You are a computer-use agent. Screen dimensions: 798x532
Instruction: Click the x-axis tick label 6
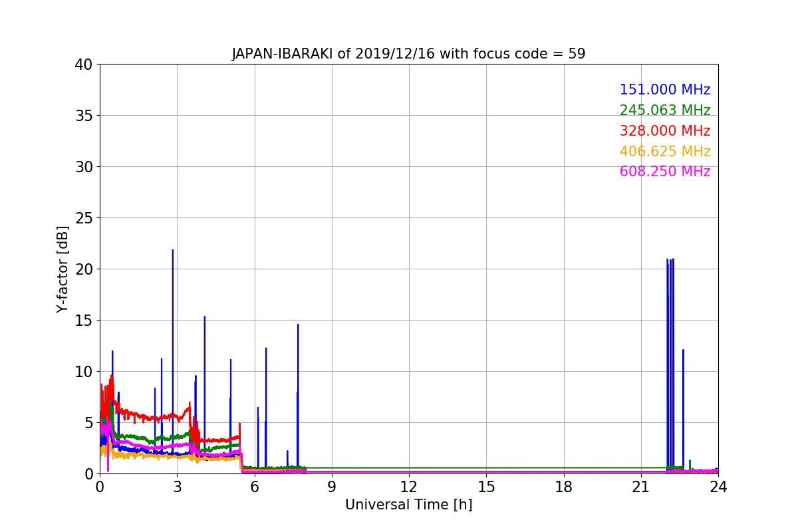point(254,487)
